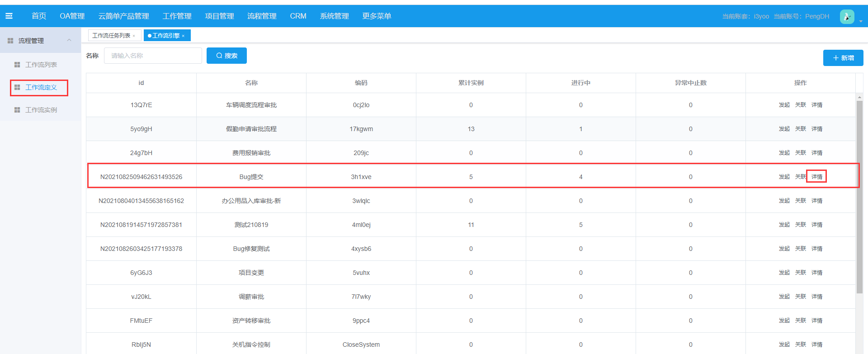Click grid icon beside 工作流实例
Screen dimensions: 868x354
tap(17, 110)
